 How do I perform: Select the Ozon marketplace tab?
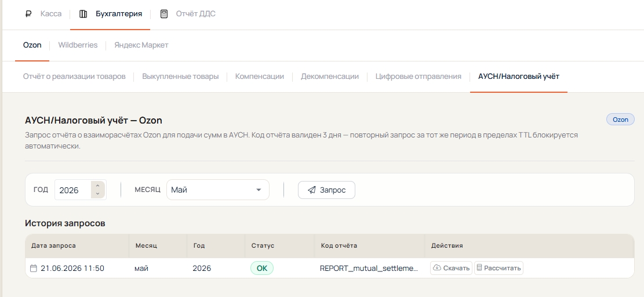pos(32,45)
